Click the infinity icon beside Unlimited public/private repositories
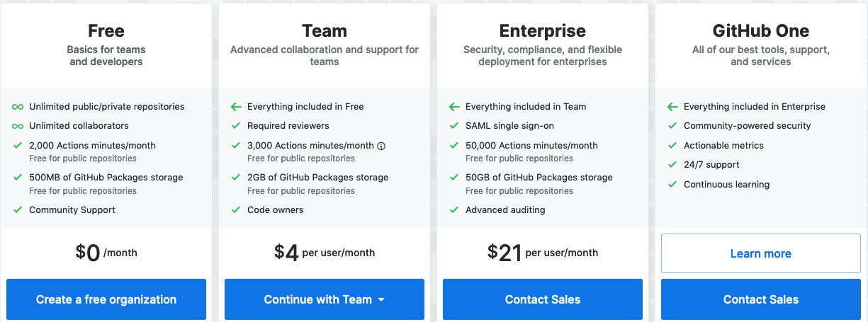The width and height of the screenshot is (868, 322). 18,107
